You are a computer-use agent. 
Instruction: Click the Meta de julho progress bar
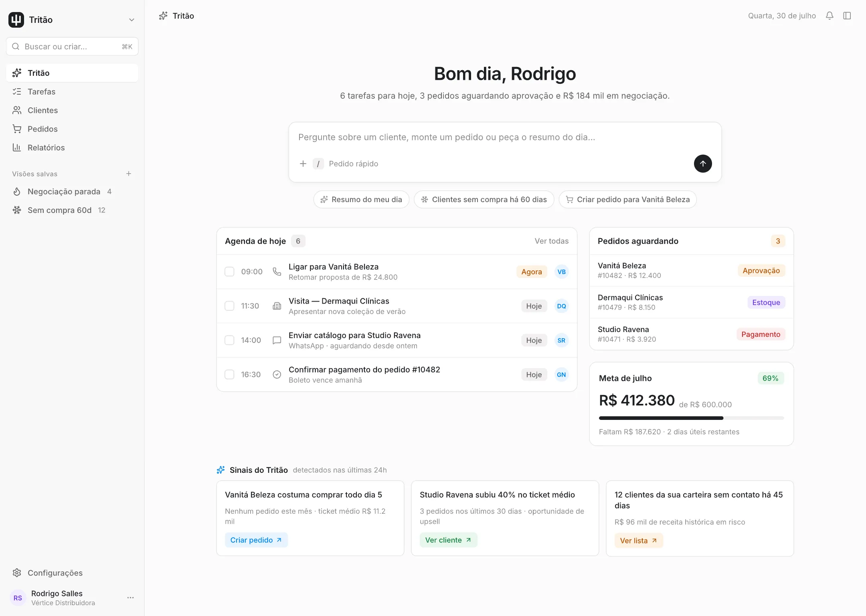(x=691, y=418)
